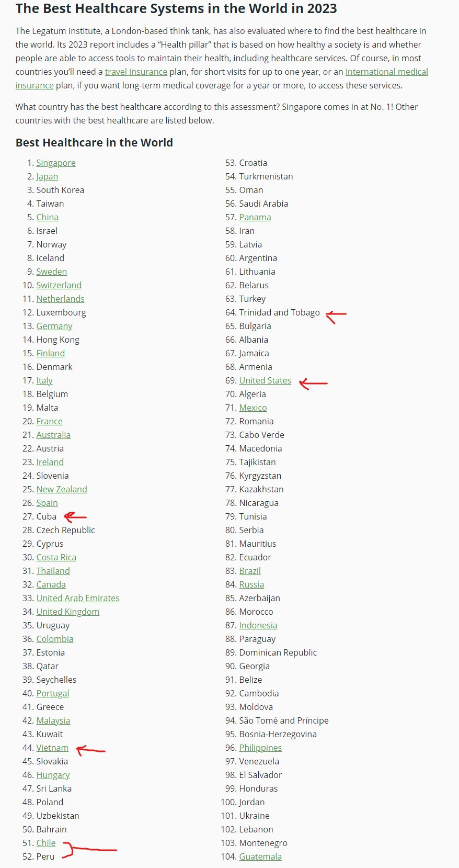
Task: Open the Guatemala link
Action: coord(260,856)
